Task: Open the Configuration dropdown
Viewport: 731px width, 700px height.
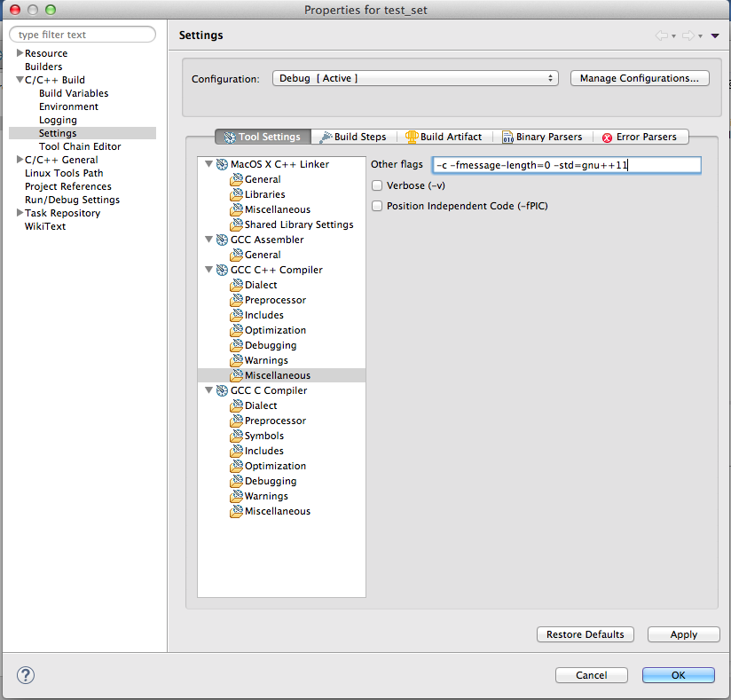Action: click(414, 78)
